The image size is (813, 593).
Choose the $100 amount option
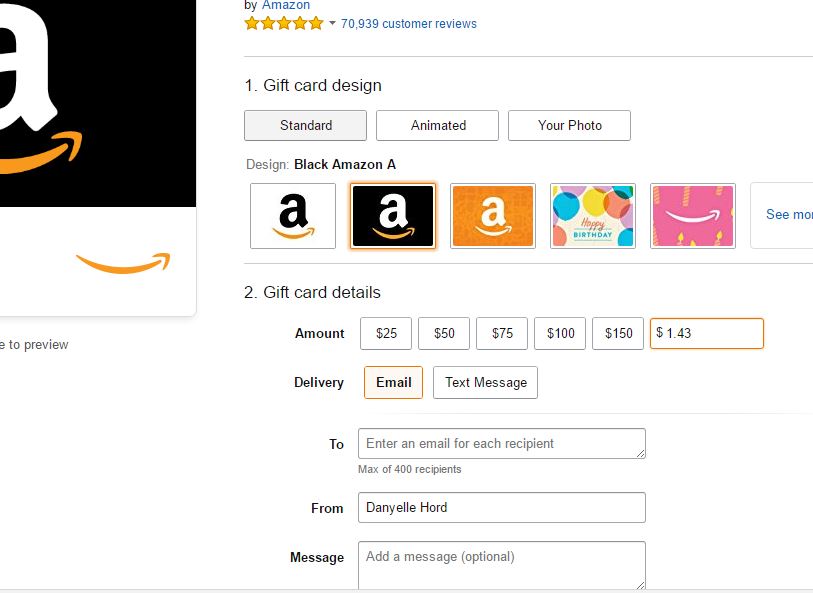pos(560,333)
